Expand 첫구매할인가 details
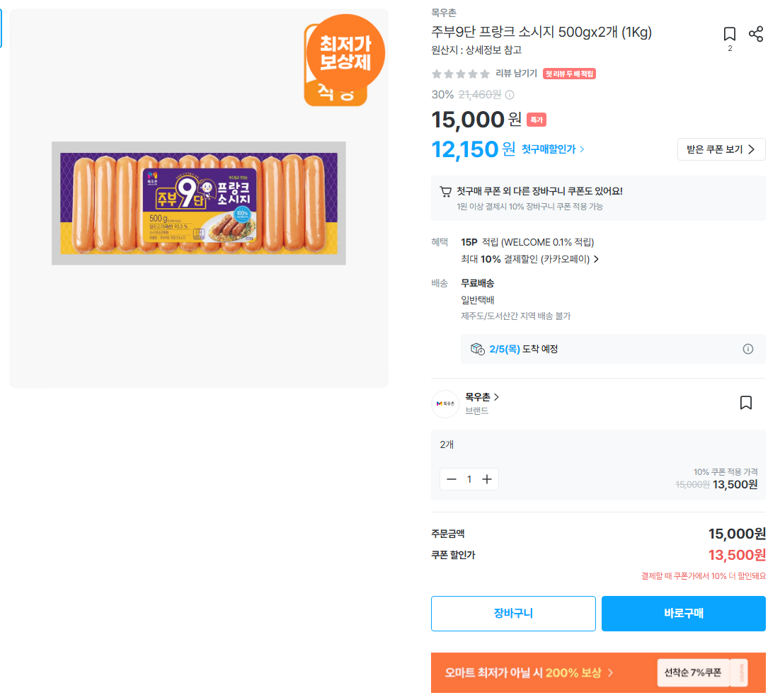The image size is (780, 700). 554,149
